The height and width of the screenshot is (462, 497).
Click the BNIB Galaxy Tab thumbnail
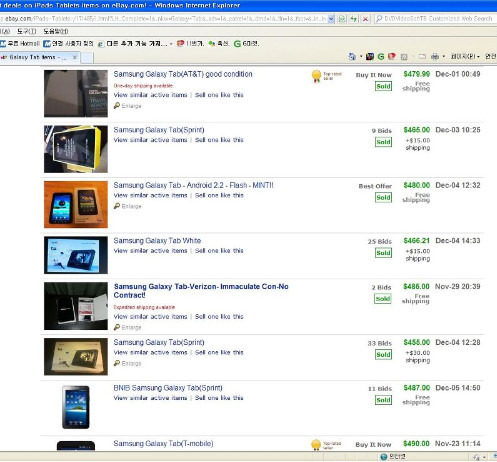[76, 407]
